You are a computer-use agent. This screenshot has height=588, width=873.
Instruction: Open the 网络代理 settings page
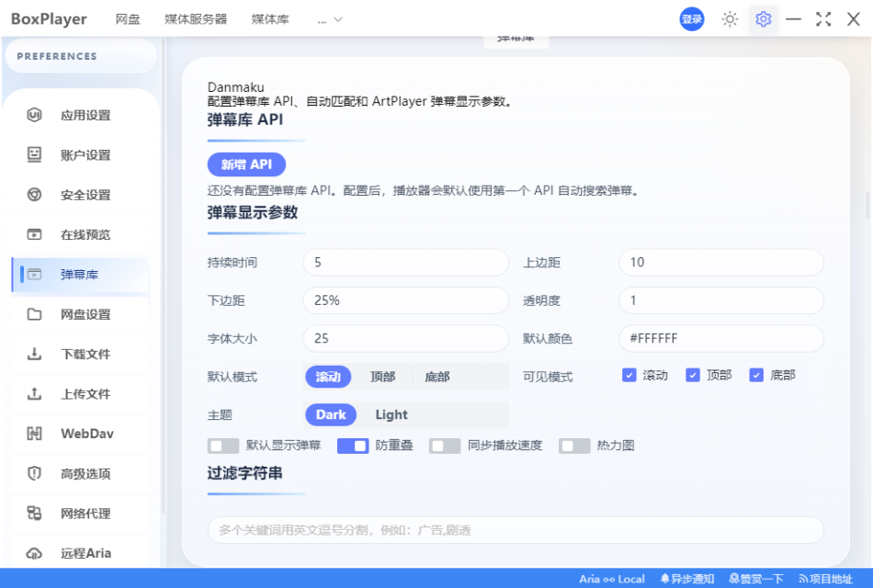coord(80,513)
